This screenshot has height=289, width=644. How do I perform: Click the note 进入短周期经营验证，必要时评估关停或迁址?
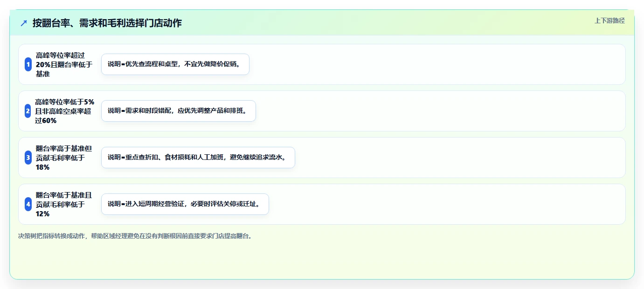click(185, 204)
